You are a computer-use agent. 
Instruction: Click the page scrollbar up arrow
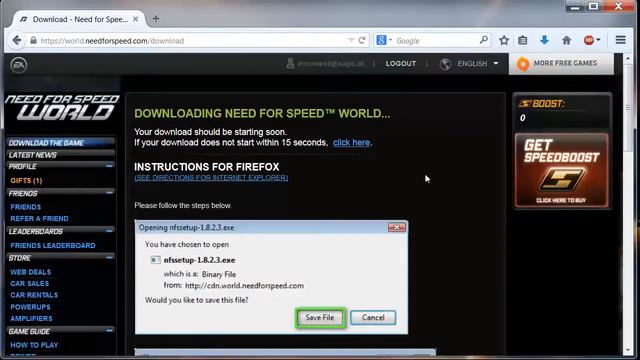point(628,59)
